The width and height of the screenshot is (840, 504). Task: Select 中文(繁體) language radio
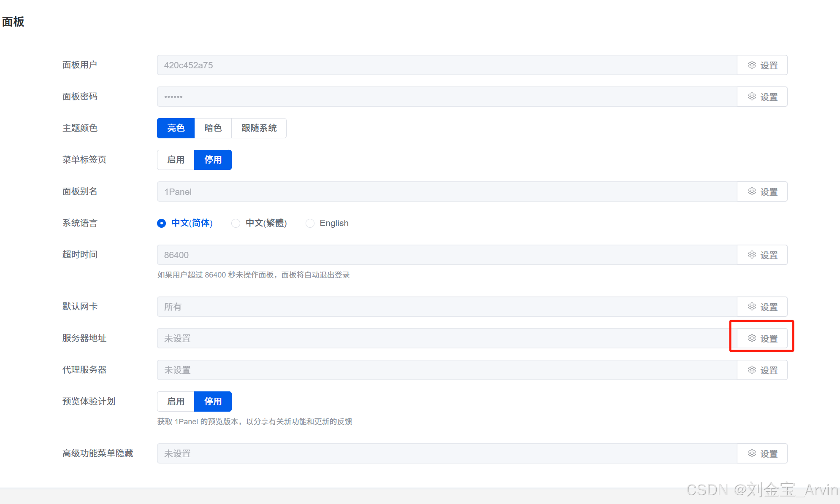point(236,223)
